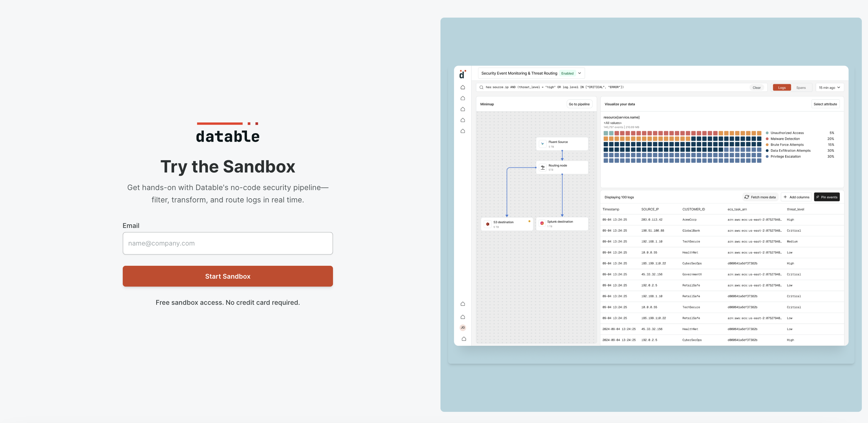Click the 'resource[service.name]' attribute label

(621, 117)
